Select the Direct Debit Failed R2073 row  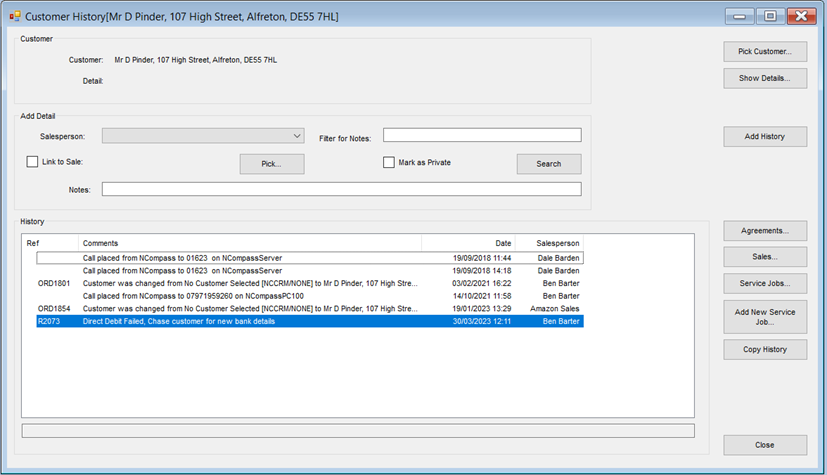(x=300, y=322)
